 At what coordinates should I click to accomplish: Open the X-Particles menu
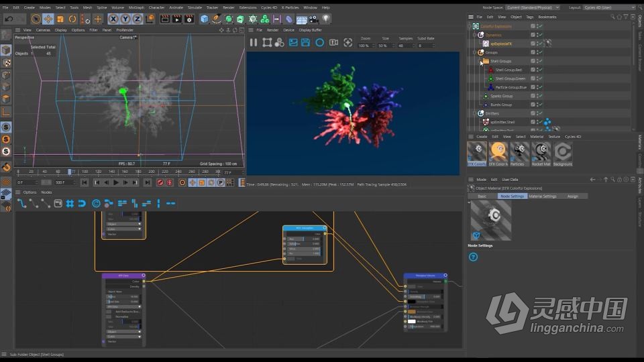(x=290, y=7)
